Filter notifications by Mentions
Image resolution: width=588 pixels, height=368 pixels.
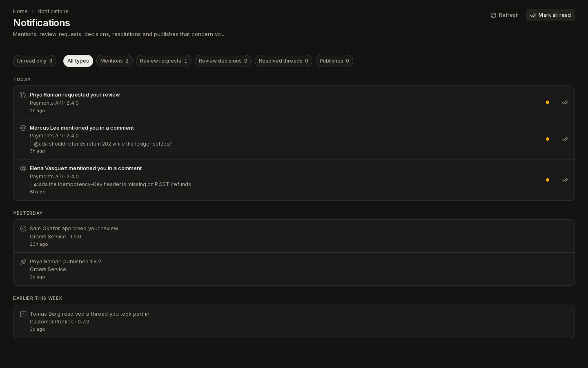pyautogui.click(x=114, y=61)
